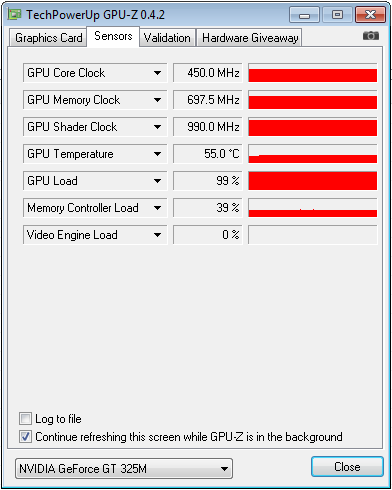Click the GPU Temperature history graph

313,154
